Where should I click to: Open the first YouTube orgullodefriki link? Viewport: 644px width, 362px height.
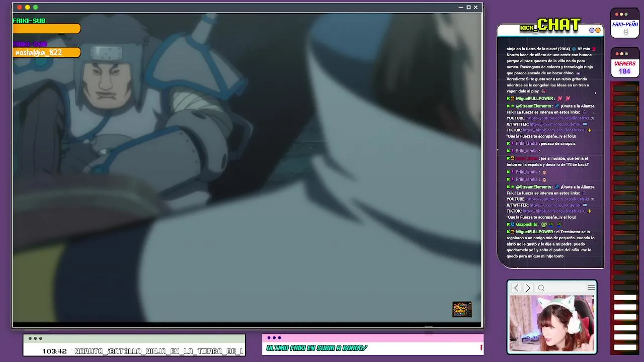pos(557,118)
